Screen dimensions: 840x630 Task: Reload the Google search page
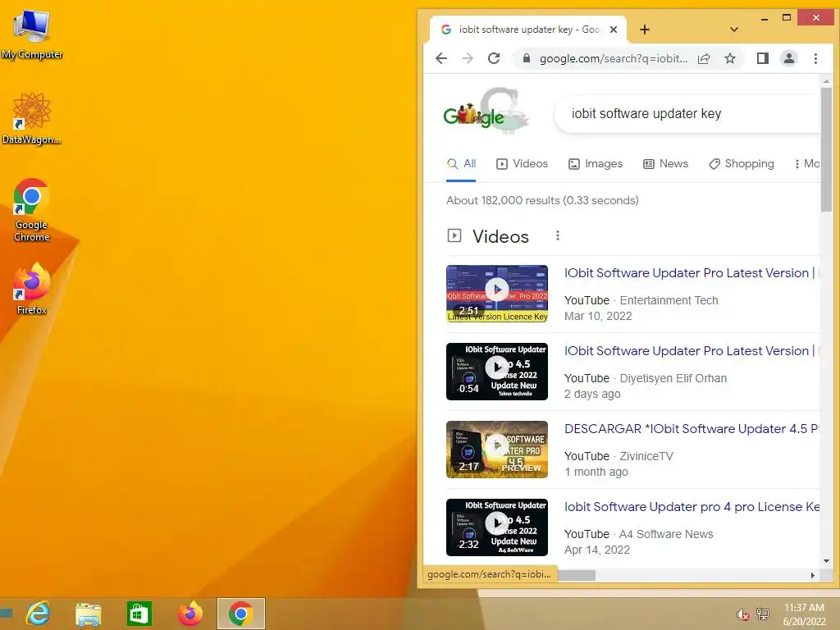pos(493,58)
